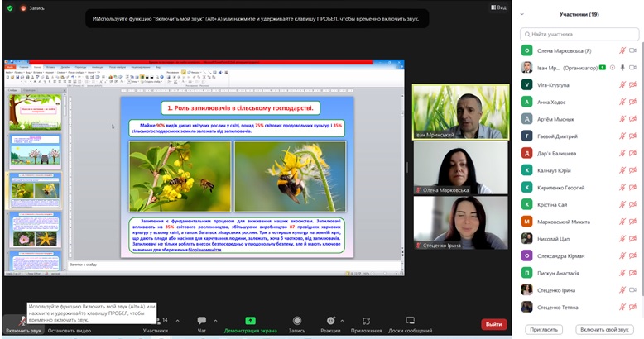
Task: Click the camera icon in Іван (Организатор) row
Action: (633, 68)
